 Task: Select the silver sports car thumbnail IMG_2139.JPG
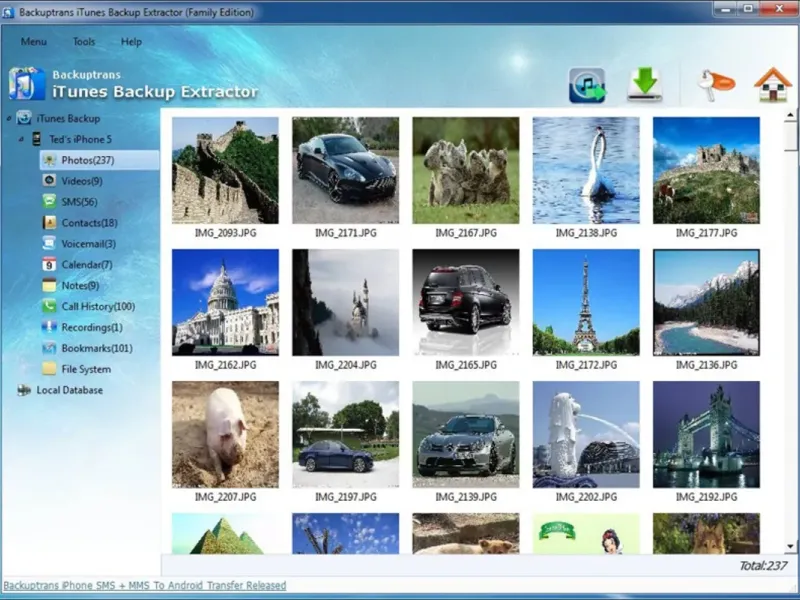tap(466, 434)
